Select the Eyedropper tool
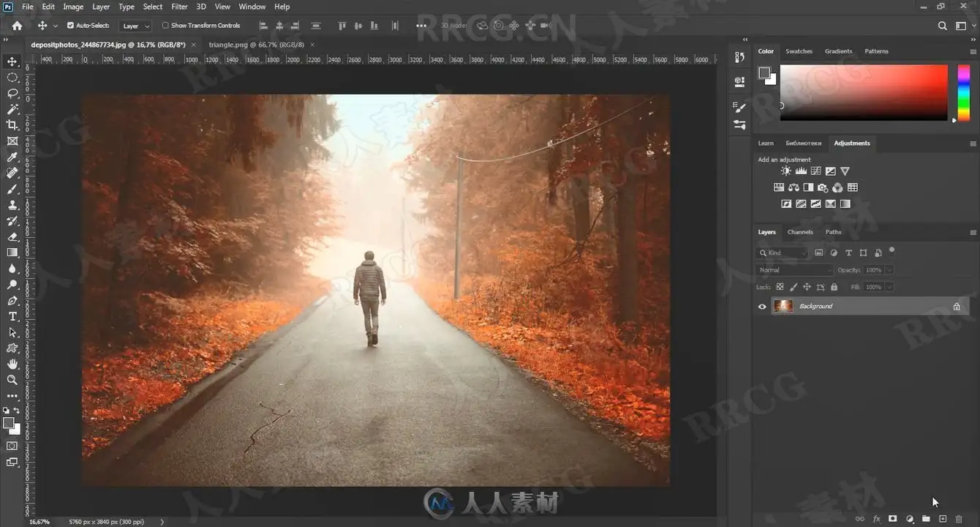Viewport: 980px width, 527px height. point(12,157)
